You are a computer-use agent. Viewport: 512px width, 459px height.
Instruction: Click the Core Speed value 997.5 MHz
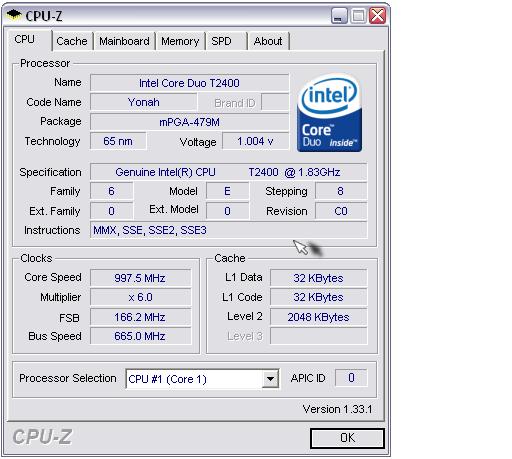coord(140,278)
